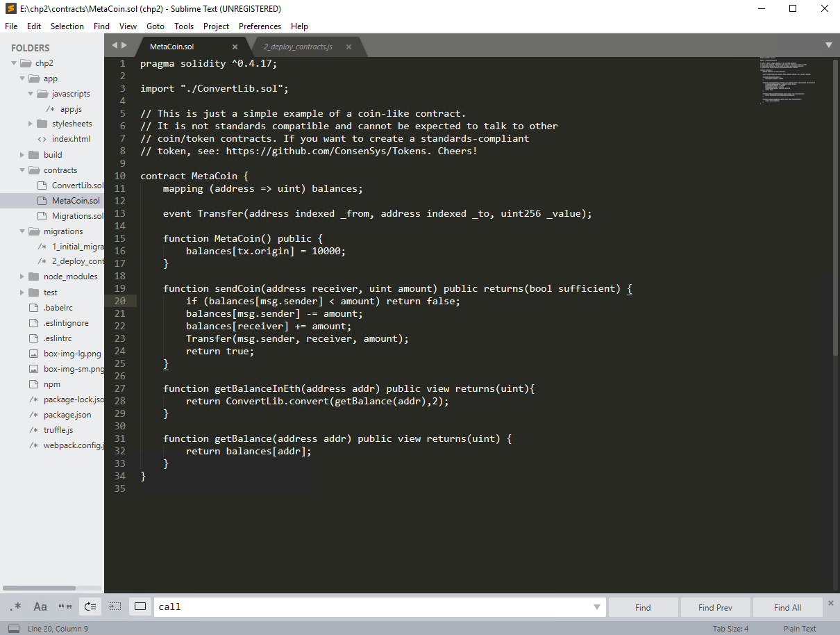This screenshot has width=840, height=635.
Task: Open find history dropdown arrow
Action: (x=597, y=607)
